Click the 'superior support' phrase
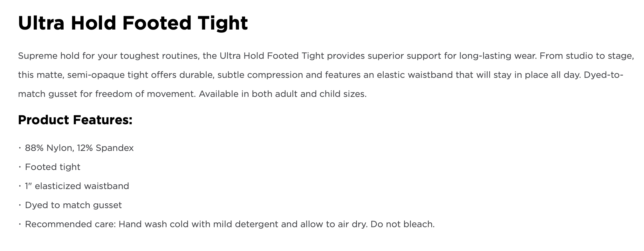The height and width of the screenshot is (251, 644). coord(404,56)
